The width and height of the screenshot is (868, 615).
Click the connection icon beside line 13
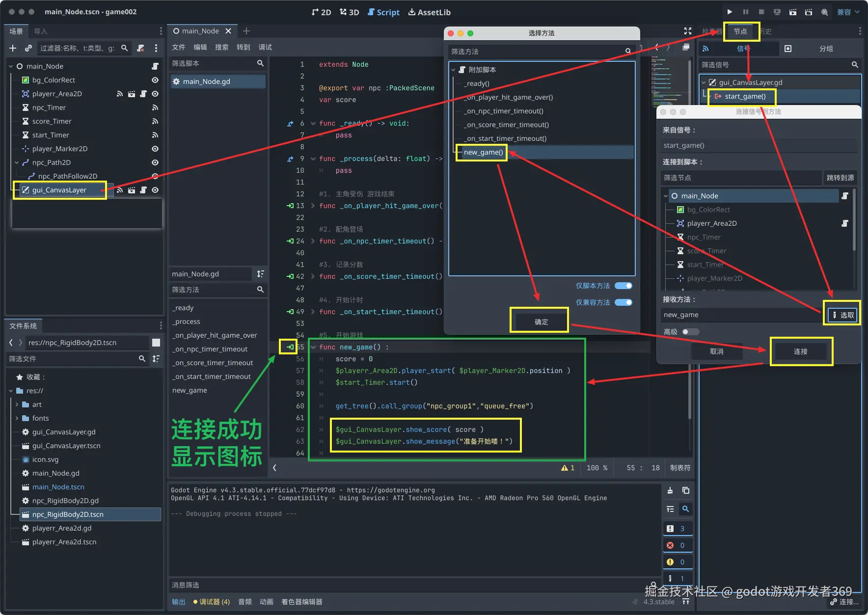click(290, 206)
